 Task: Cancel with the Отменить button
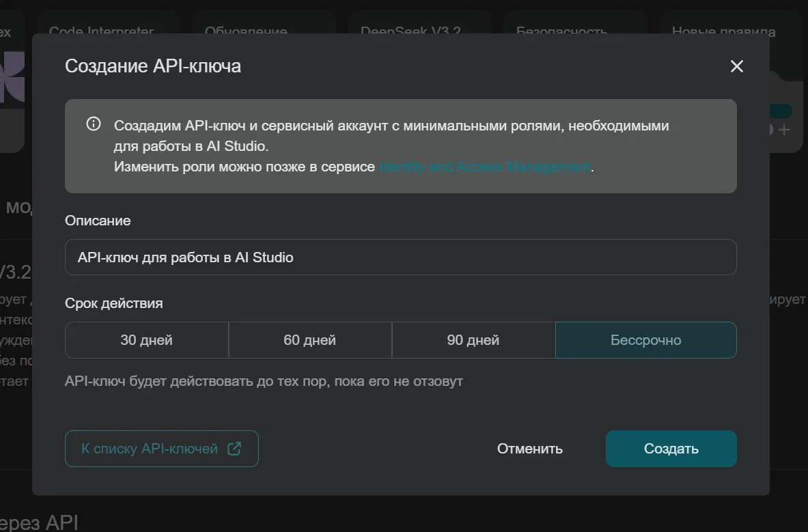530,449
